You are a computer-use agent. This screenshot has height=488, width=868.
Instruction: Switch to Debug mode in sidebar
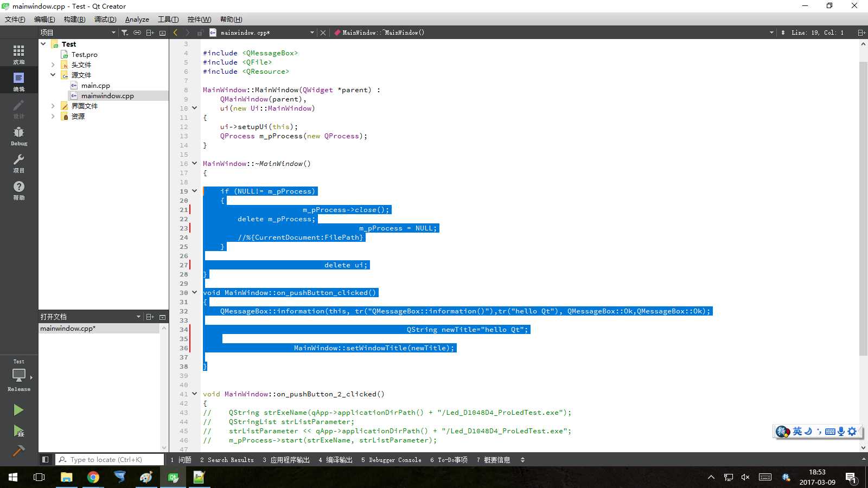tap(19, 135)
